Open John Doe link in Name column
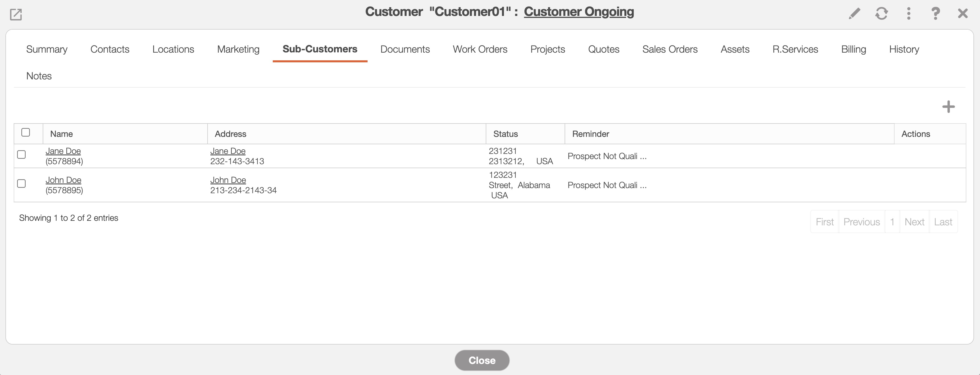Image resolution: width=980 pixels, height=375 pixels. [x=63, y=180]
